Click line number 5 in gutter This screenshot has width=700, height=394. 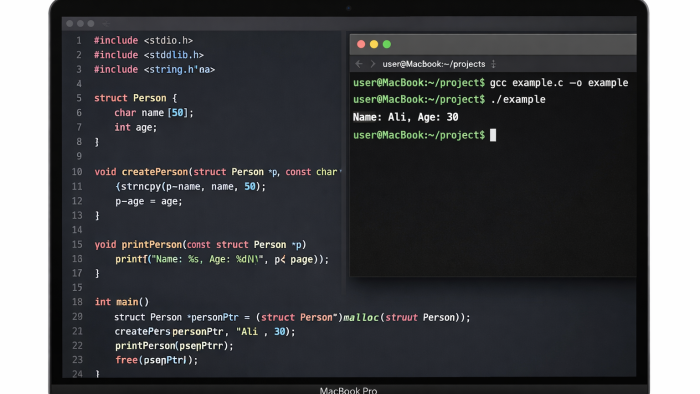click(x=79, y=98)
